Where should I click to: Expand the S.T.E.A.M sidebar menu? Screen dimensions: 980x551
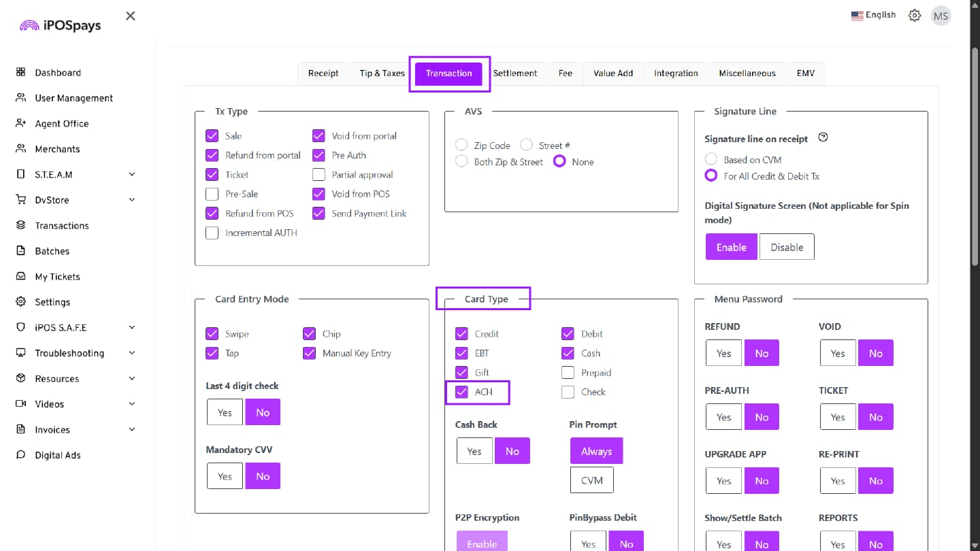131,174
